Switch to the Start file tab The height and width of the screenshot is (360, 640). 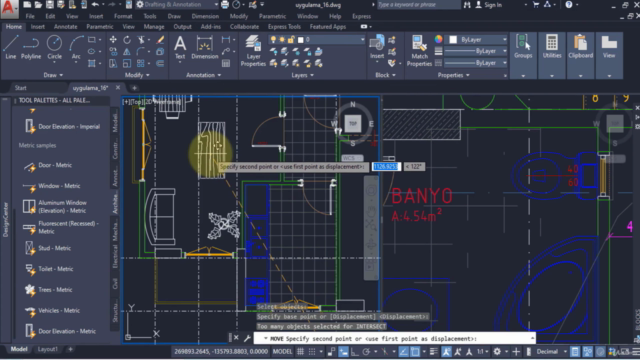20,88
